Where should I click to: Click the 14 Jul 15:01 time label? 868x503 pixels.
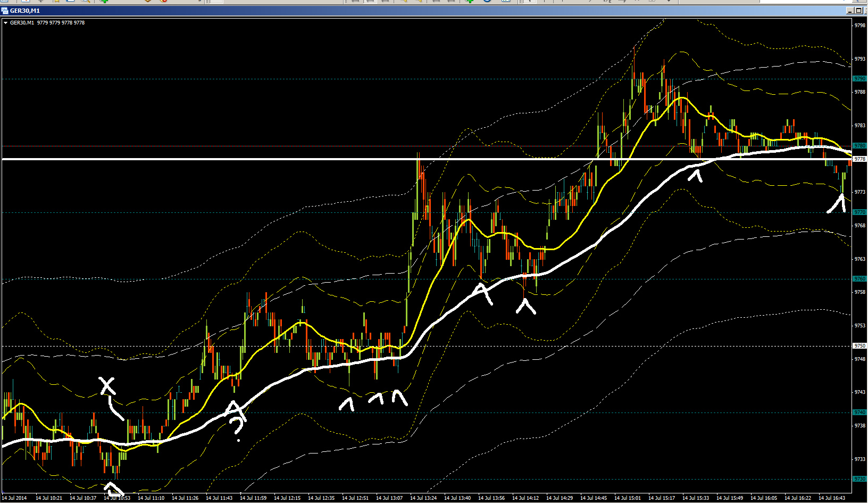[628, 498]
